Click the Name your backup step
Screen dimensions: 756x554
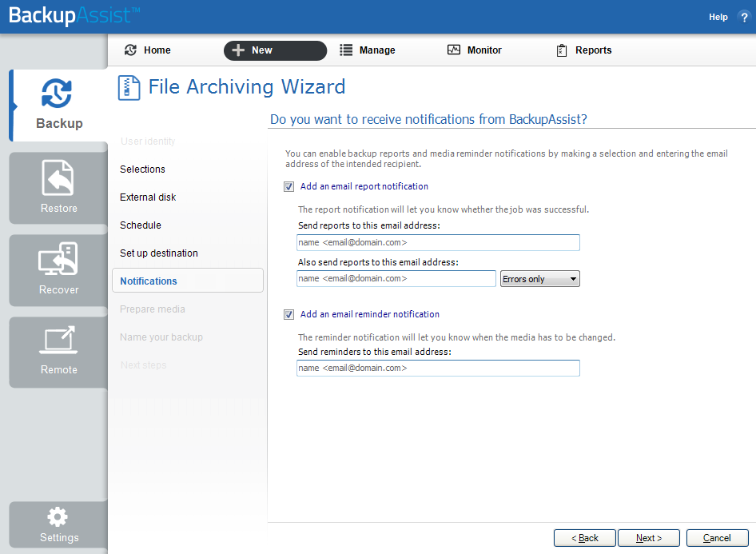pyautogui.click(x=161, y=337)
